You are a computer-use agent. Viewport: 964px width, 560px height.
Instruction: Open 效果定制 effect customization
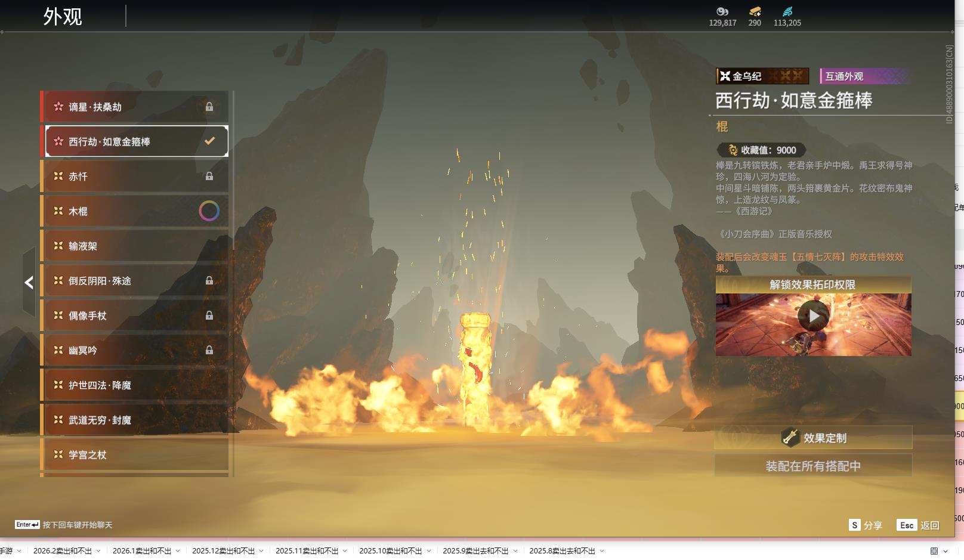814,438
